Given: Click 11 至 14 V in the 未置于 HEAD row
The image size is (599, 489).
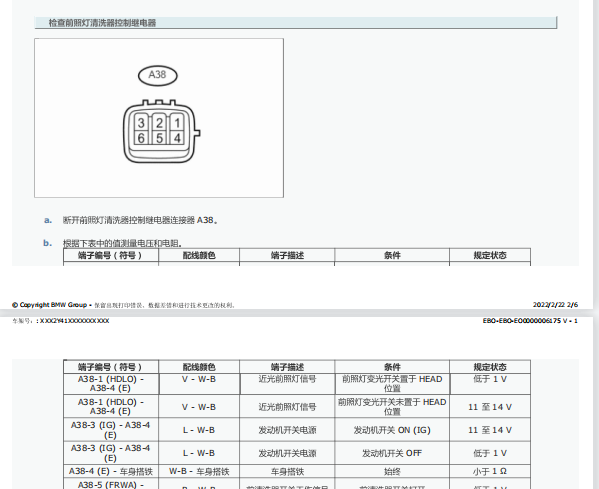Looking at the screenshot, I should pos(490,407).
